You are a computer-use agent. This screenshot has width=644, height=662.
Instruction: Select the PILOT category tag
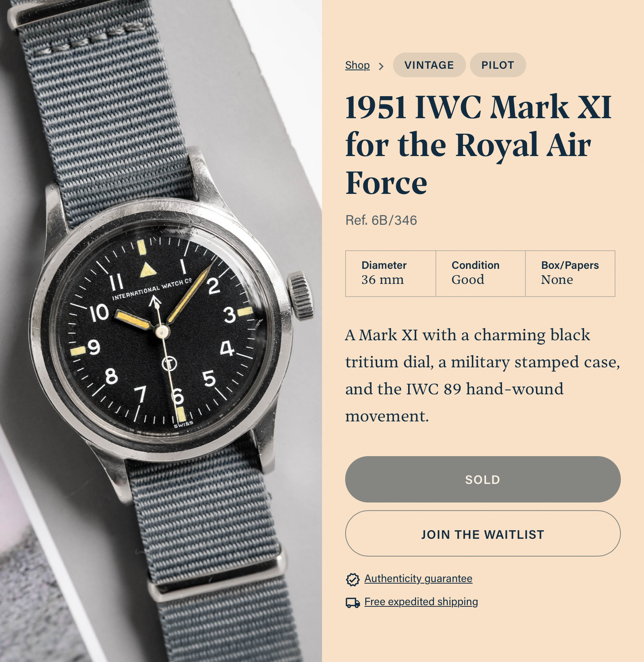coord(498,65)
